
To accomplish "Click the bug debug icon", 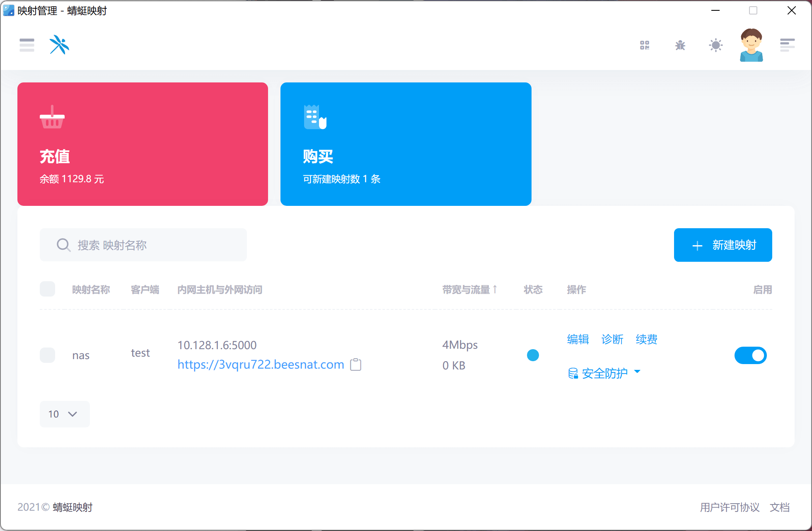I will click(x=680, y=45).
